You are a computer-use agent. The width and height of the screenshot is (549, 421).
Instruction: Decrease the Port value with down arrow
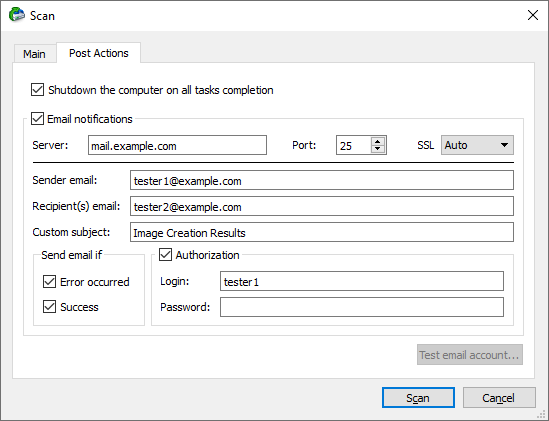tap(377, 149)
